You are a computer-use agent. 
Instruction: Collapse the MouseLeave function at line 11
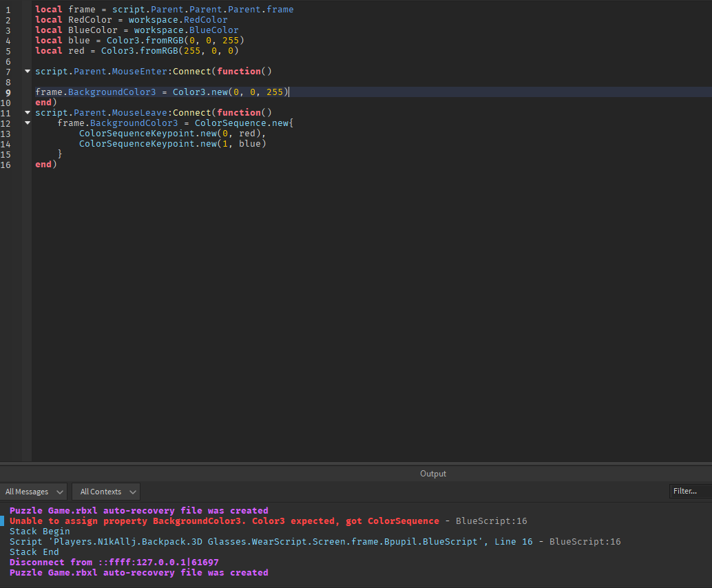(27, 112)
